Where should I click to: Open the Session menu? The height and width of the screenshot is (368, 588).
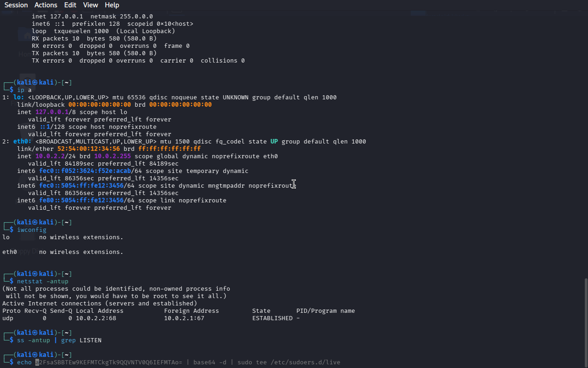pyautogui.click(x=16, y=5)
